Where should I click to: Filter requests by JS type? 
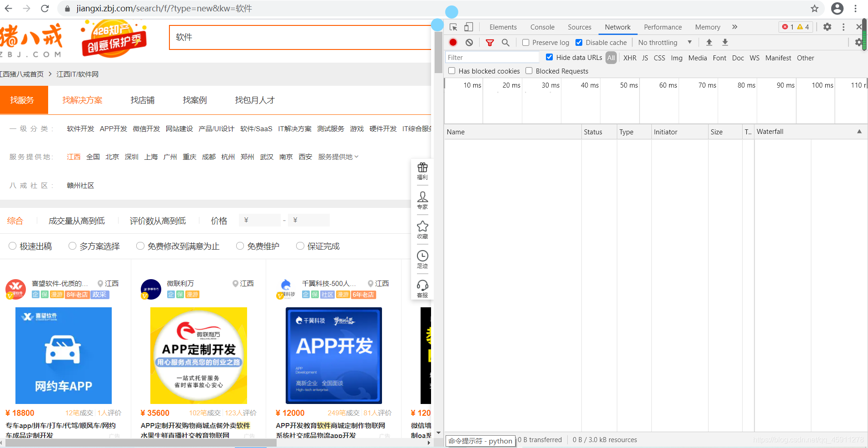point(645,58)
